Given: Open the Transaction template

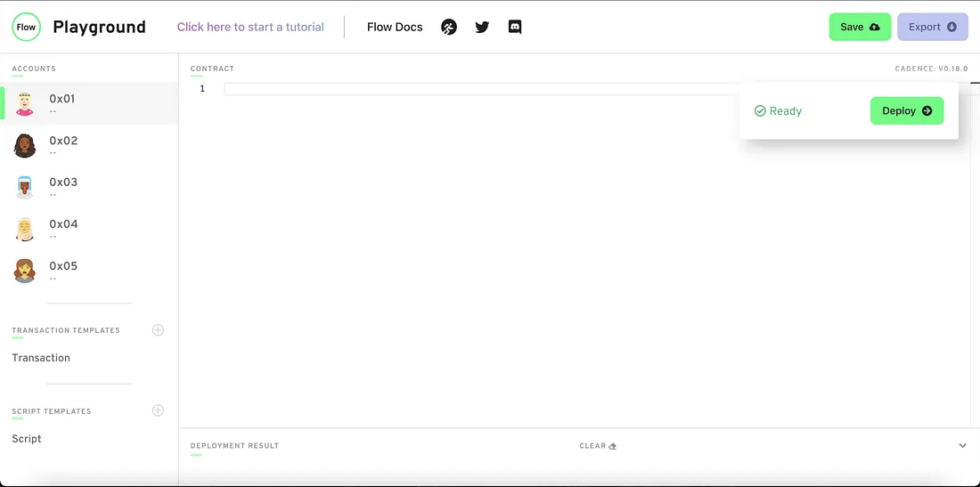Looking at the screenshot, I should click(41, 358).
